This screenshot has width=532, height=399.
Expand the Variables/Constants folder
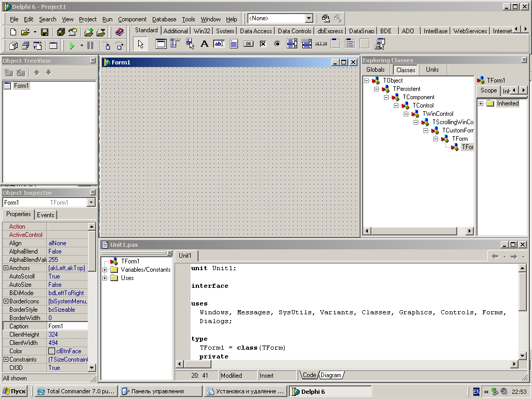click(105, 270)
